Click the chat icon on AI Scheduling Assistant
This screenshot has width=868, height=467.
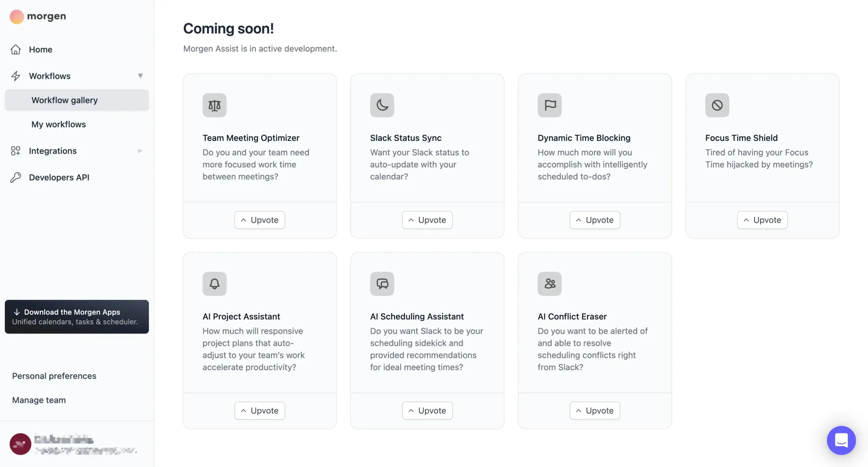382,284
